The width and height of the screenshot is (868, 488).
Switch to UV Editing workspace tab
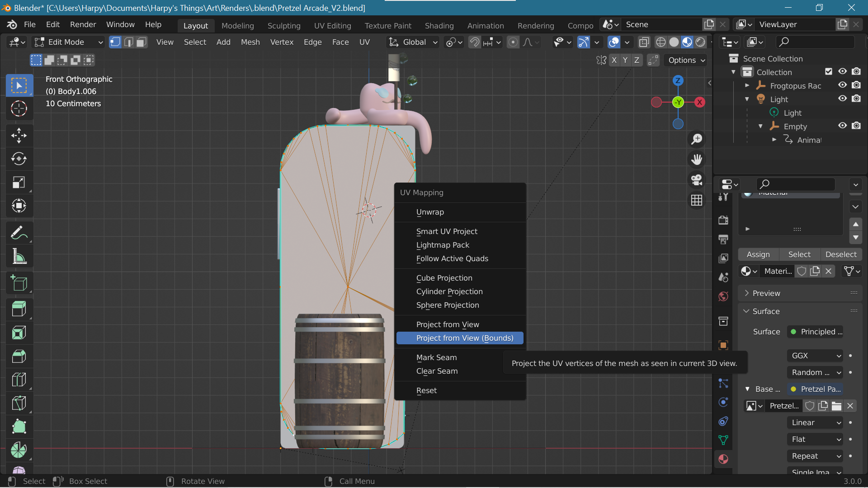(332, 26)
